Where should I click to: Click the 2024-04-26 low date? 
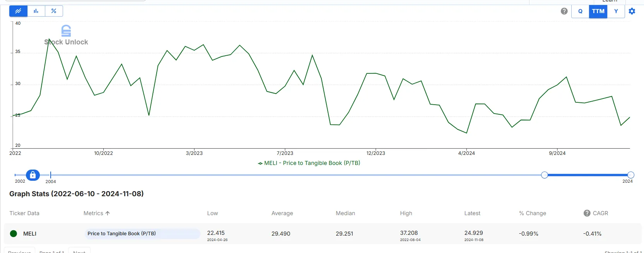(x=217, y=240)
